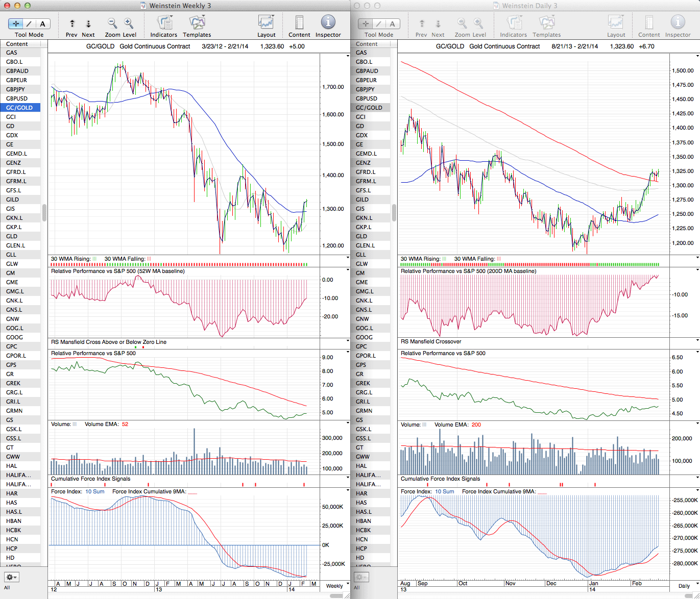
Task: Select the text annotation tool in Weekly window
Action: coord(42,23)
